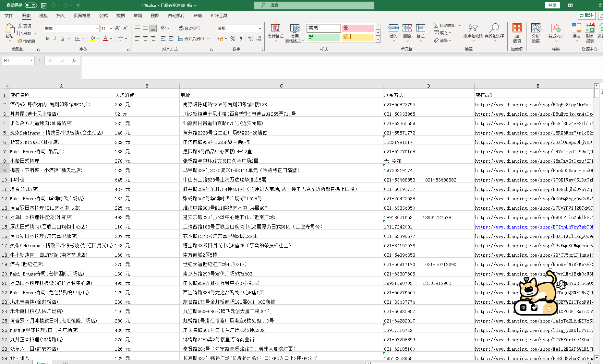Click the Format Painter brush icon
The height and width of the screenshot is (364, 603).
tap(20, 41)
